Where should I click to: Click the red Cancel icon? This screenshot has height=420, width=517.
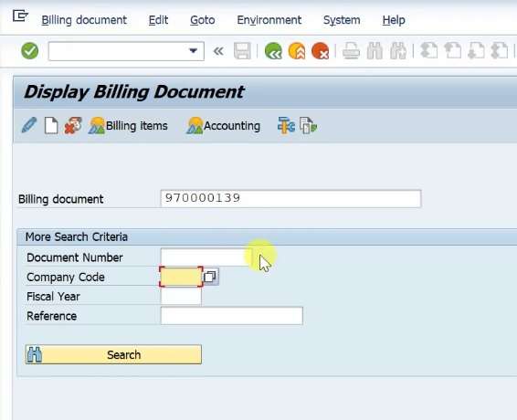pos(321,51)
